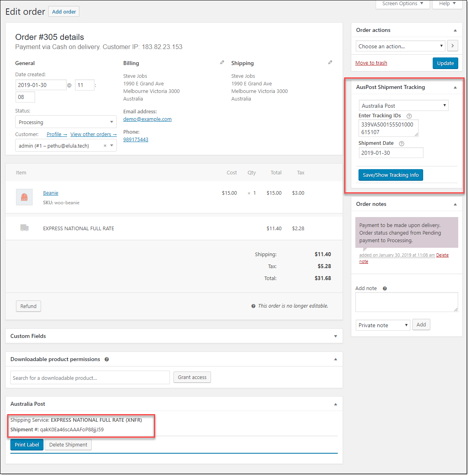Viewport: 469px width, 476px height.
Task: Click the help icon next to Add note
Action: tap(385, 288)
